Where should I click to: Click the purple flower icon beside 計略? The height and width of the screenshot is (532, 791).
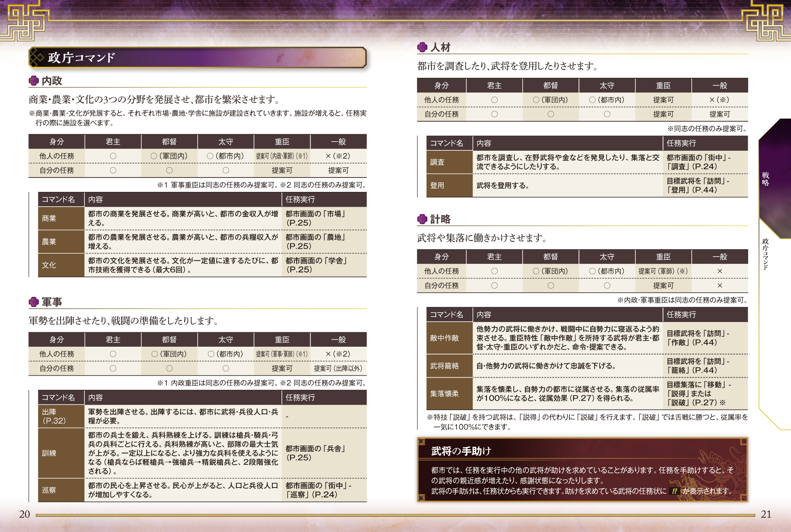(422, 219)
